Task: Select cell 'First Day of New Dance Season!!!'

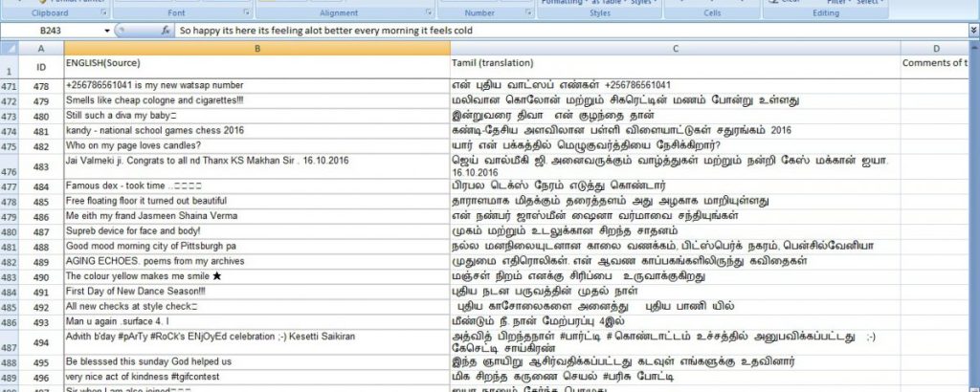Action: (x=256, y=292)
